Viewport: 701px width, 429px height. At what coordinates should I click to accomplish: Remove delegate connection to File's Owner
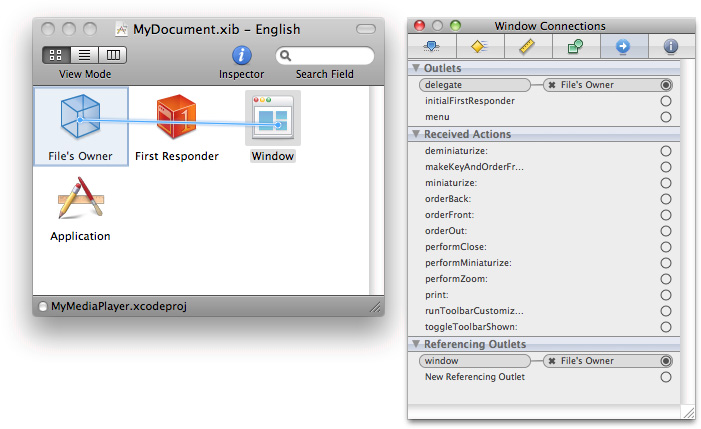click(552, 86)
